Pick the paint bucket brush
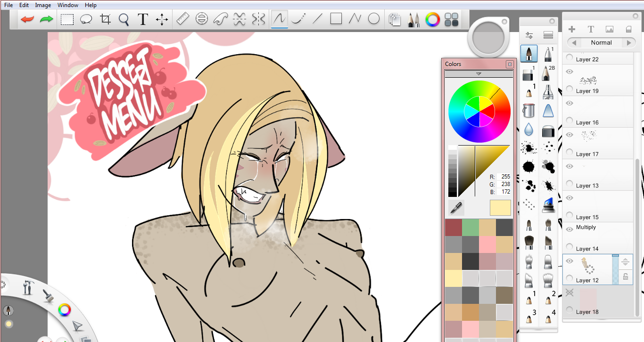The height and width of the screenshot is (342, 644). [528, 111]
